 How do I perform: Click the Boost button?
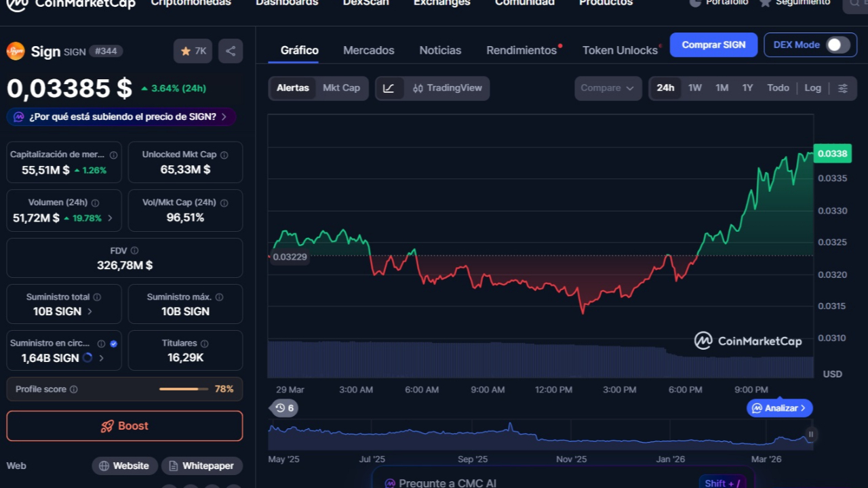(x=125, y=426)
